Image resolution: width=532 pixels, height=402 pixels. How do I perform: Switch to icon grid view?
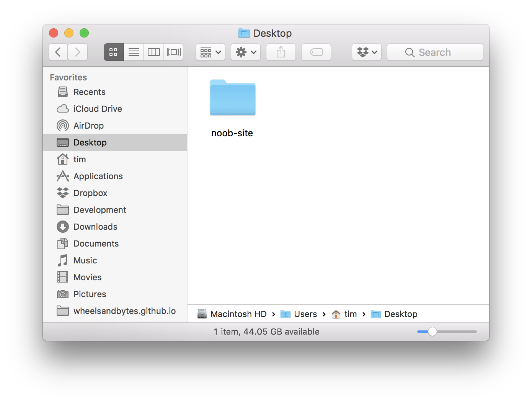point(114,52)
